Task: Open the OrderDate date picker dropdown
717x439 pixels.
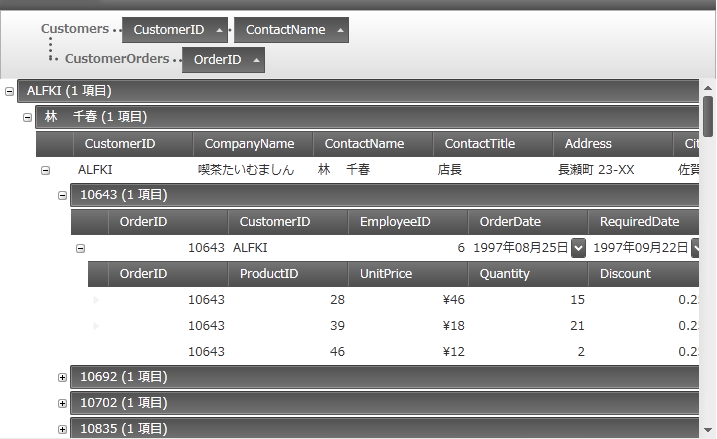Action: coord(578,248)
